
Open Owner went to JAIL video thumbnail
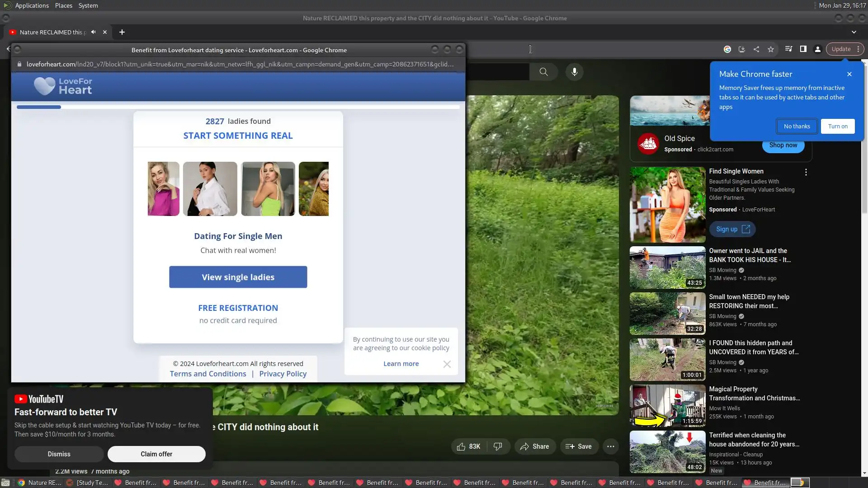click(667, 267)
